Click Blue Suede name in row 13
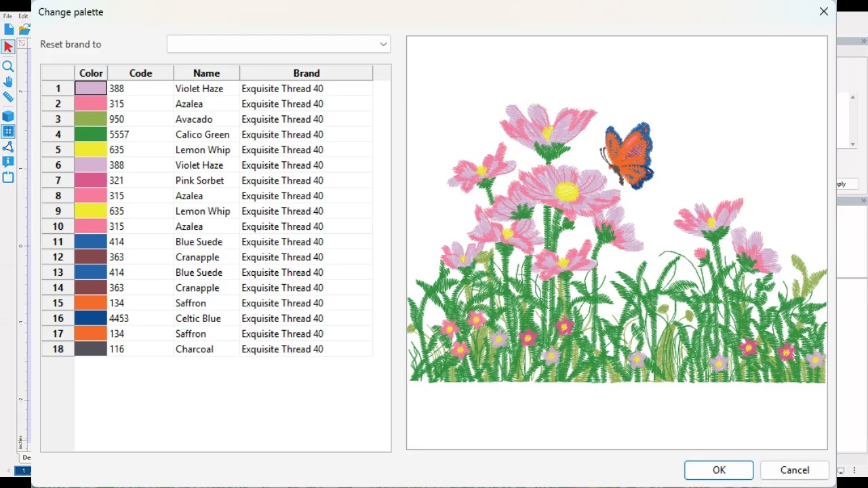868x488 pixels. (x=206, y=272)
